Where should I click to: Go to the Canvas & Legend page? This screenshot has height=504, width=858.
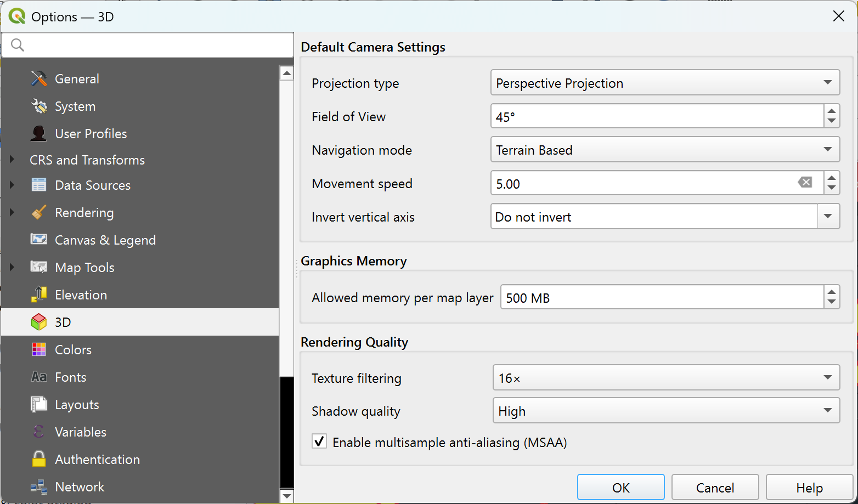pyautogui.click(x=140, y=240)
